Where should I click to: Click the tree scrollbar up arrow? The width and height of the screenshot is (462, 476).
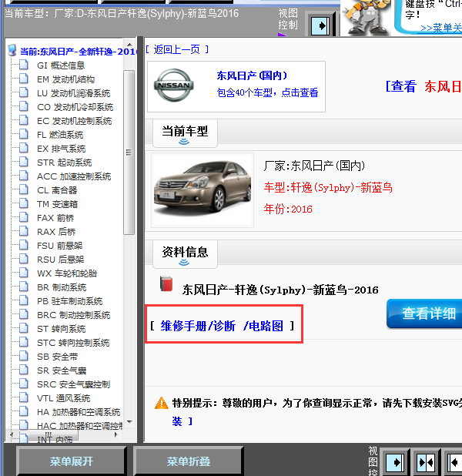pos(129,45)
